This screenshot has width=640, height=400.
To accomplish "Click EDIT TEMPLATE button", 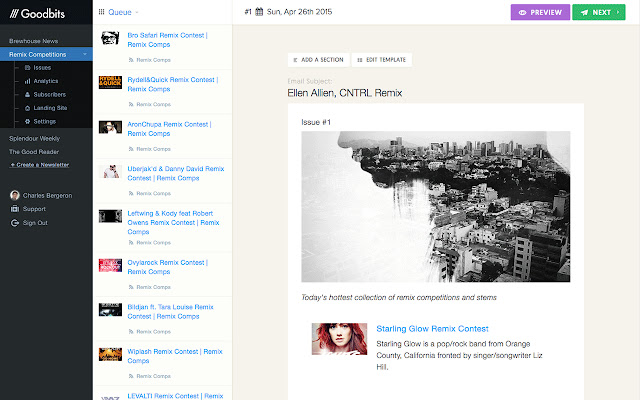I will click(x=382, y=60).
